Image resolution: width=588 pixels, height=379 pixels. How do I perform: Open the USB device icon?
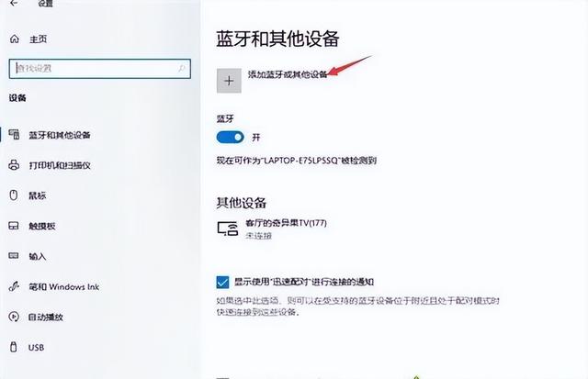(14, 347)
